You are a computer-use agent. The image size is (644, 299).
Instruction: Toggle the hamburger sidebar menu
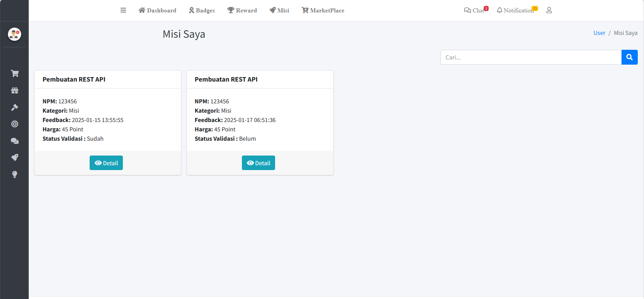123,10
